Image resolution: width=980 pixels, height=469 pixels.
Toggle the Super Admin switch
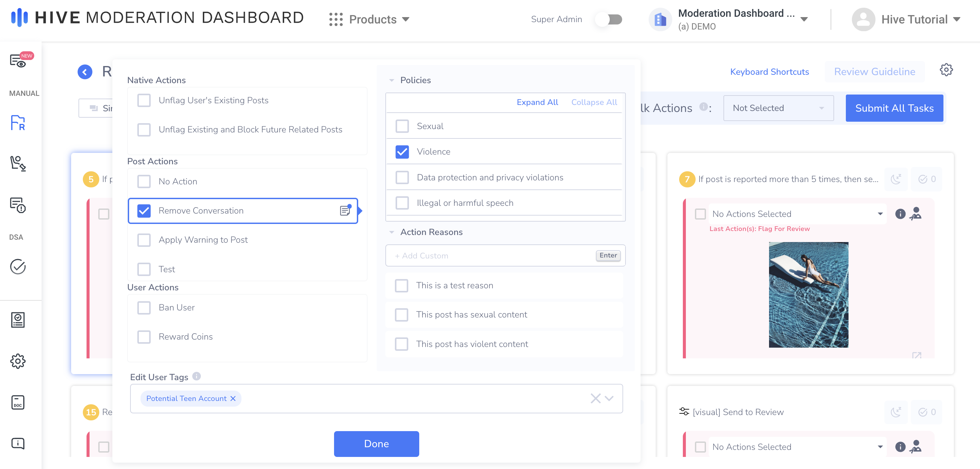coord(609,19)
